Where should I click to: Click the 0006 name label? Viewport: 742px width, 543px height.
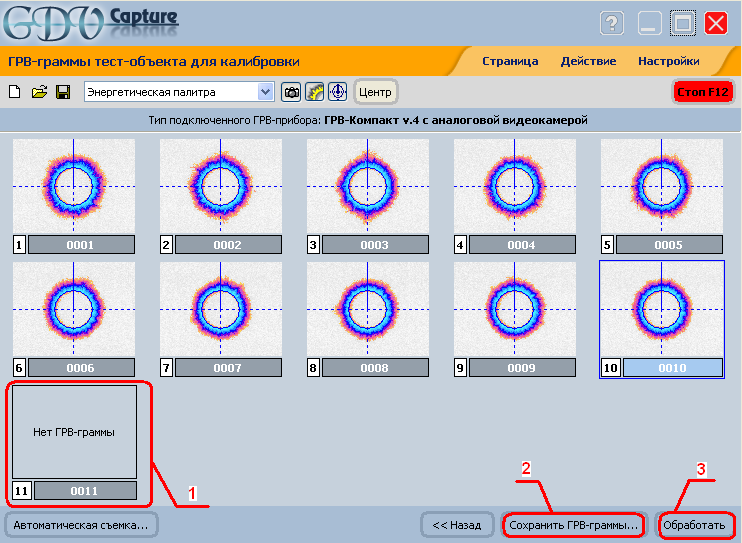click(x=81, y=368)
